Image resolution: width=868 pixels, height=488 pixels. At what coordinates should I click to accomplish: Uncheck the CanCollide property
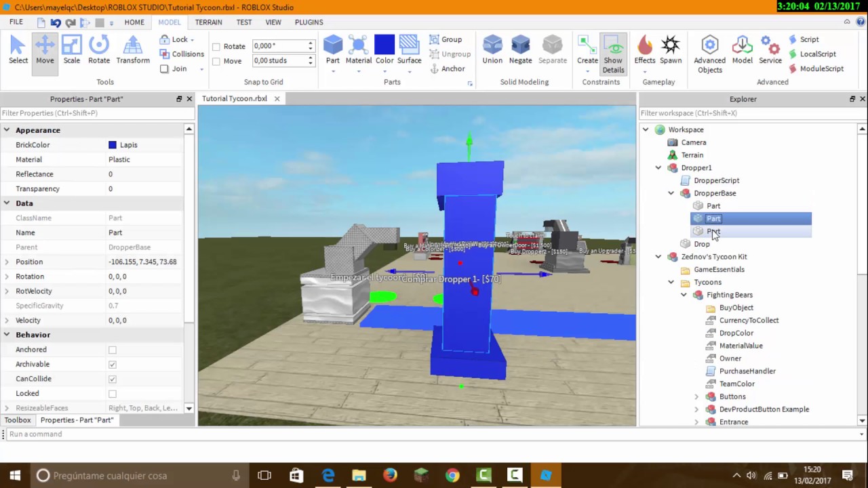[113, 379]
